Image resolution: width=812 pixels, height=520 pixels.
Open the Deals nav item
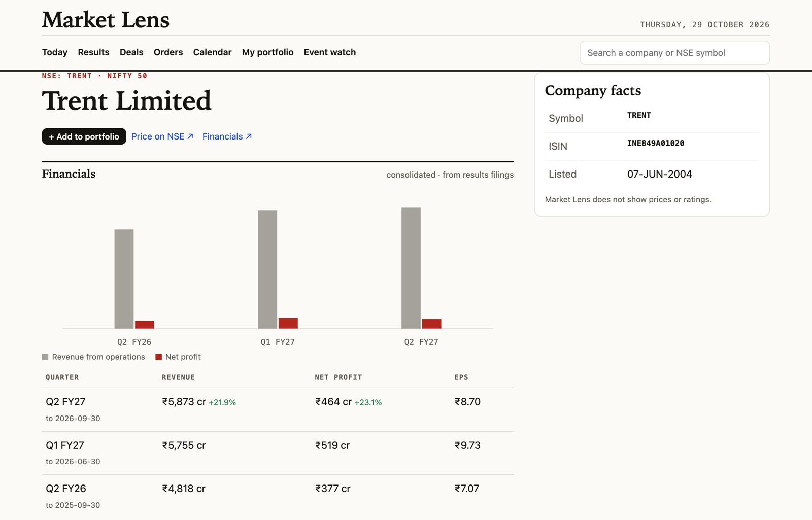pyautogui.click(x=131, y=52)
